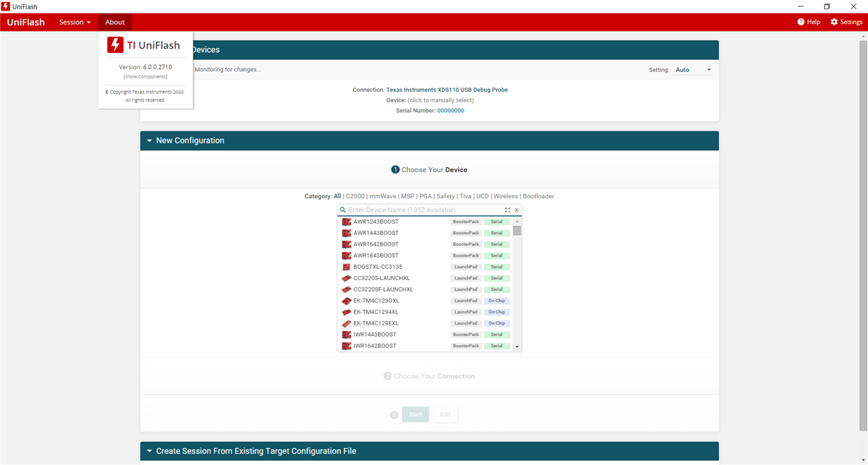Click the CC3220S-LAUNCHXL device name
Image resolution: width=868 pixels, height=465 pixels.
tap(382, 278)
